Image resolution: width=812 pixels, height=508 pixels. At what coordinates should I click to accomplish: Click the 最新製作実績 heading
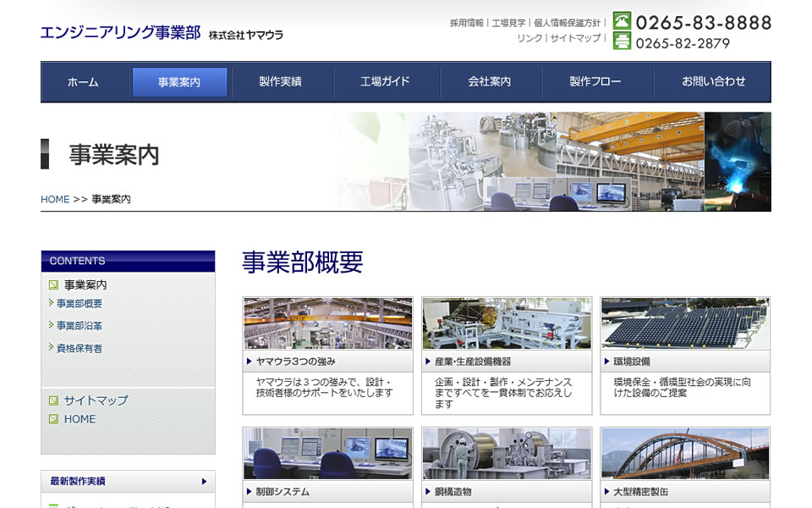(78, 481)
